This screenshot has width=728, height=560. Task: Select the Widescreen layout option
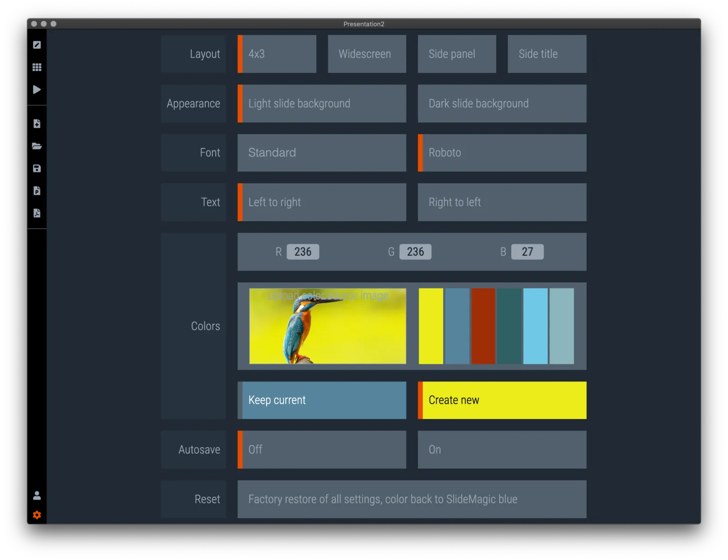(x=367, y=54)
